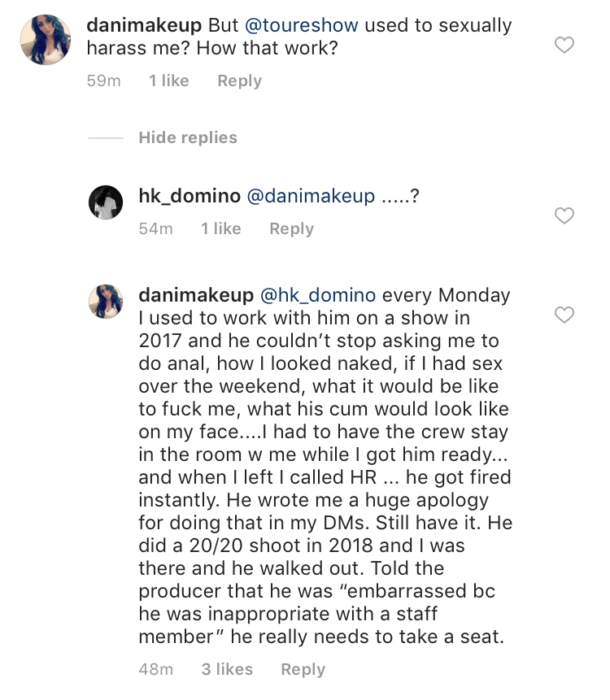Click the 59m timestamp under the top comment
This screenshot has height=700, width=610.
click(x=103, y=80)
